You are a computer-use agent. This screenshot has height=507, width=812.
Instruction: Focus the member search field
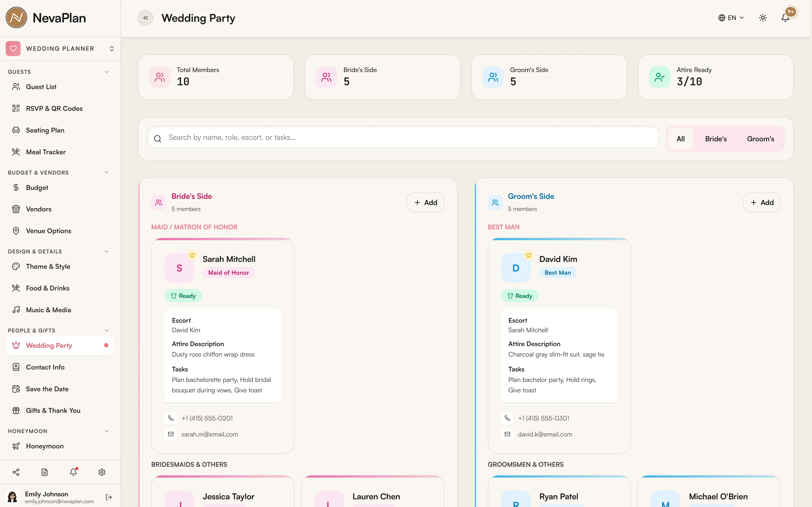[403, 137]
